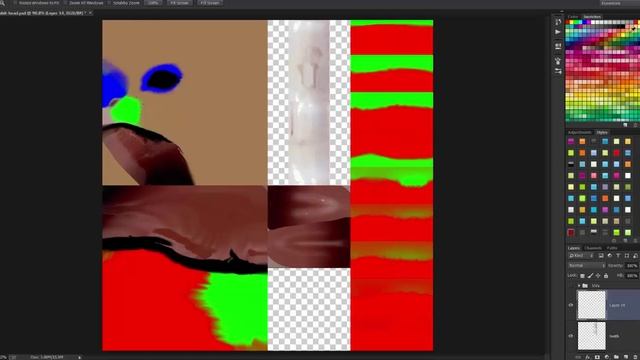Create a new layer icon

coord(625,357)
